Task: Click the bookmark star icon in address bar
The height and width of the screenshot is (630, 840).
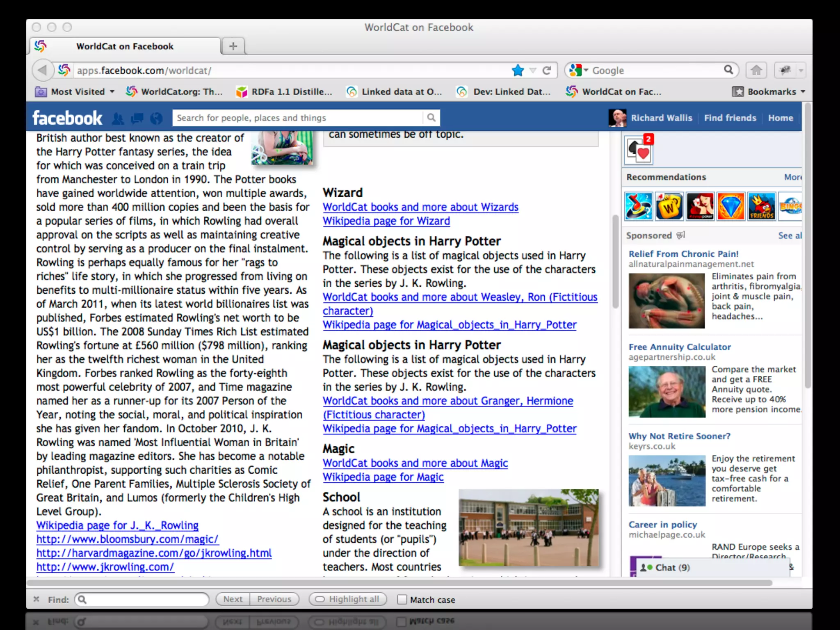Action: coord(518,71)
